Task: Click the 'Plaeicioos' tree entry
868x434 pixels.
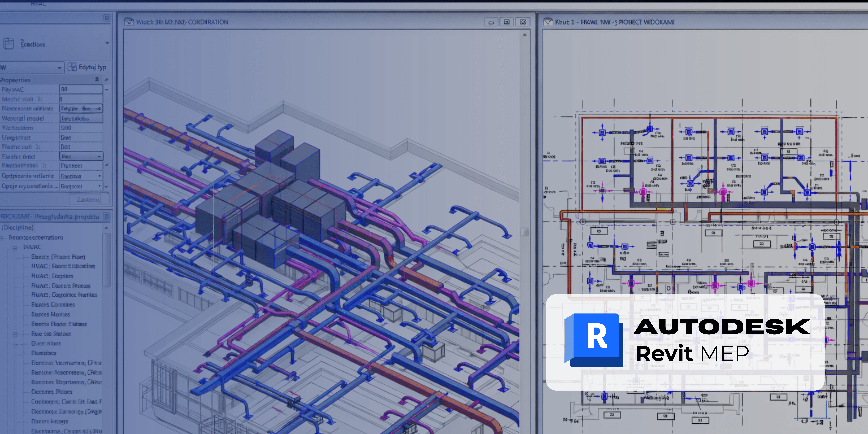Action: 44,353
